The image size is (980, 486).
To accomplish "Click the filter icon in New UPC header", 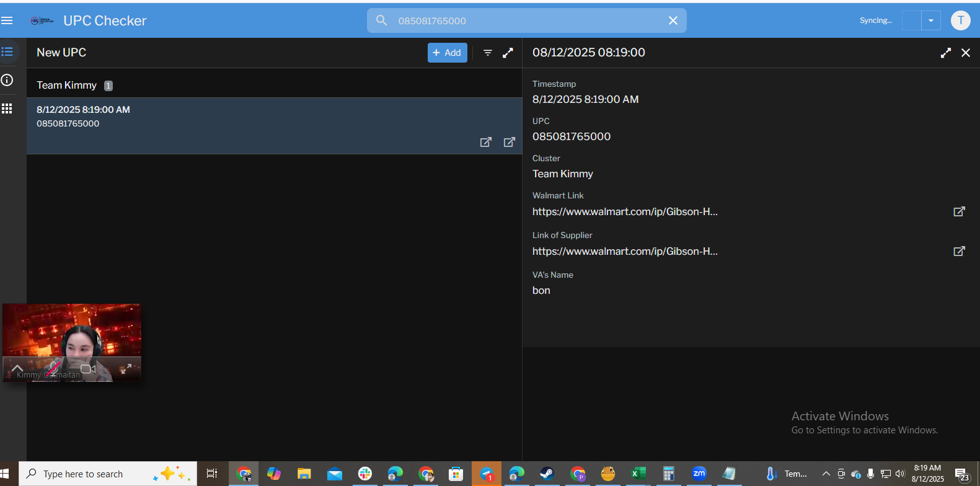I will (488, 53).
